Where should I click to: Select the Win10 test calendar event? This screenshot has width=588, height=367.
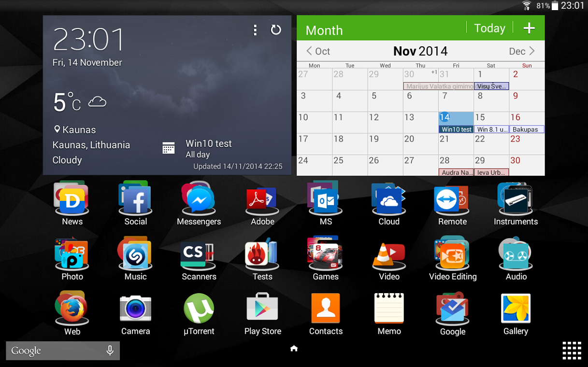[456, 129]
